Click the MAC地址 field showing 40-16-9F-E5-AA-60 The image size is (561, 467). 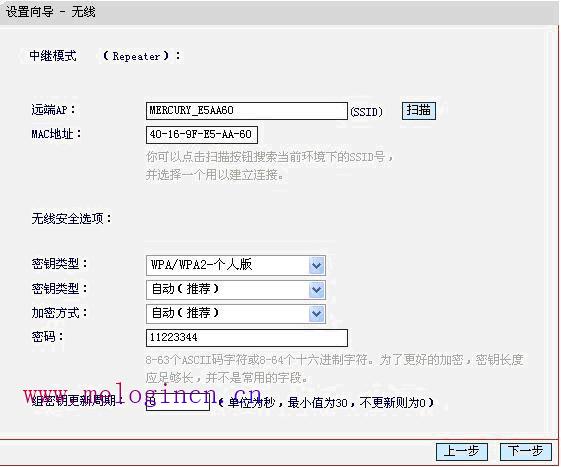pyautogui.click(x=202, y=135)
